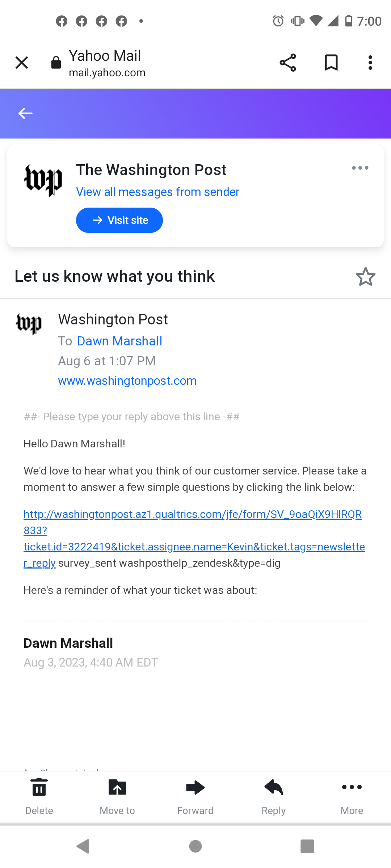Screen dimensions: 391x868
Task: Tap the small WP avatar beside sender name
Action: (29, 324)
